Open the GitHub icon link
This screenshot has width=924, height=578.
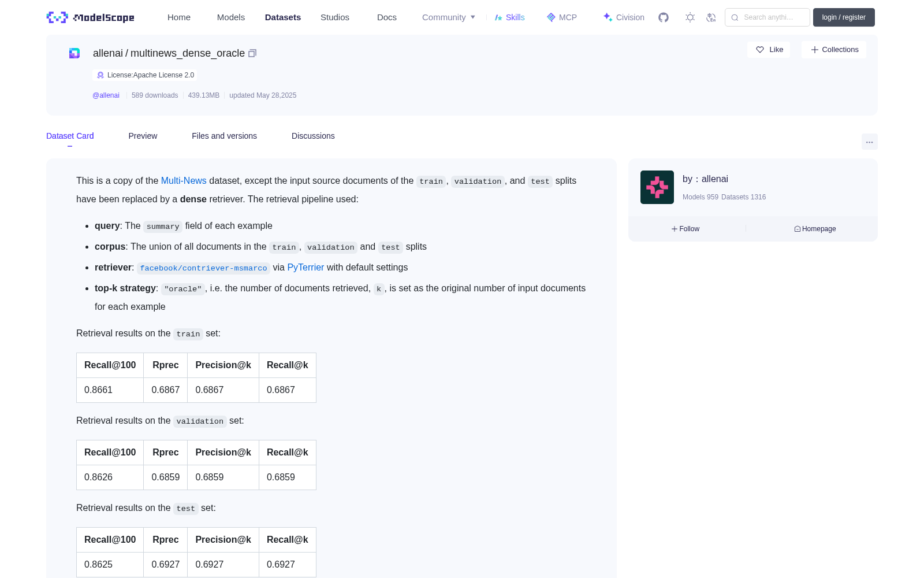coord(664,17)
